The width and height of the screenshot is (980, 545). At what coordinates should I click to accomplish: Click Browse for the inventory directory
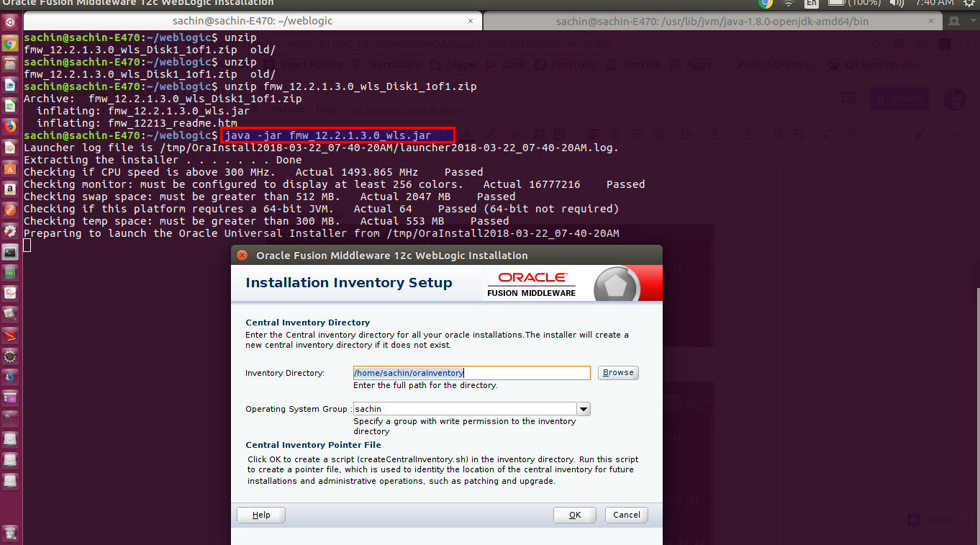click(618, 373)
